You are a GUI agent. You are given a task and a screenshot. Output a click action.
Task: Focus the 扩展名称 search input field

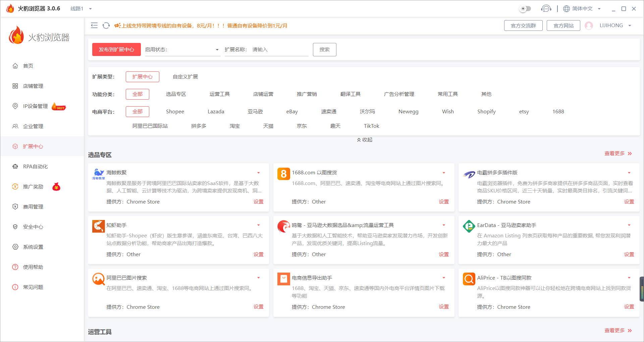280,50
